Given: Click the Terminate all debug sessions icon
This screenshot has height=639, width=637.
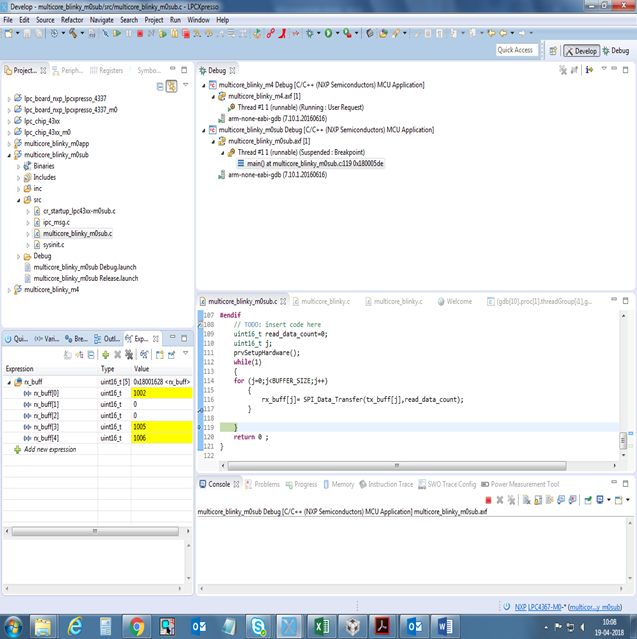Looking at the screenshot, I should 186,34.
